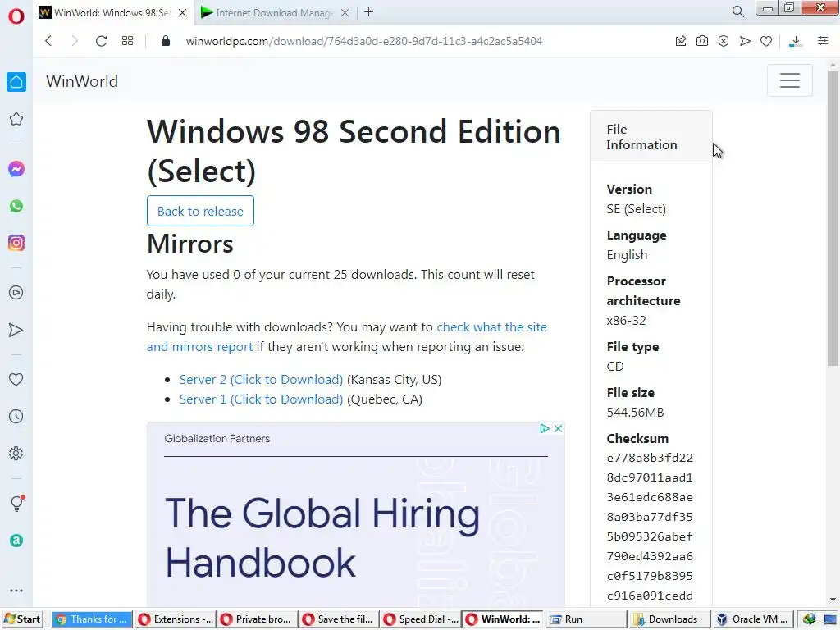This screenshot has height=630, width=840.
Task: Click the padlock site security icon
Action: [166, 41]
